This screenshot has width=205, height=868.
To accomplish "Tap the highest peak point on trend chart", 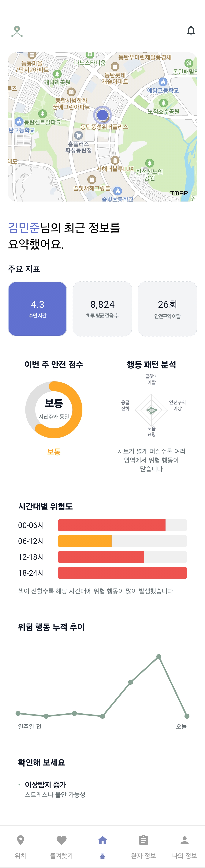I will pos(159,656).
